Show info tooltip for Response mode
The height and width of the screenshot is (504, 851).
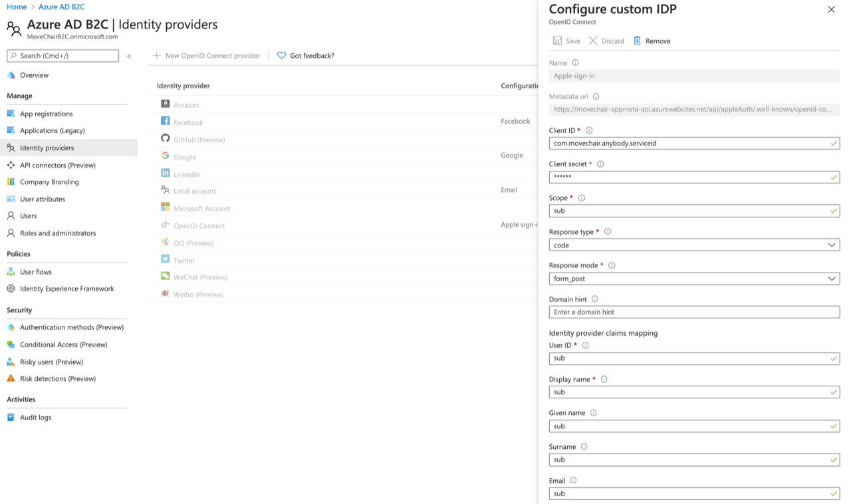point(612,265)
